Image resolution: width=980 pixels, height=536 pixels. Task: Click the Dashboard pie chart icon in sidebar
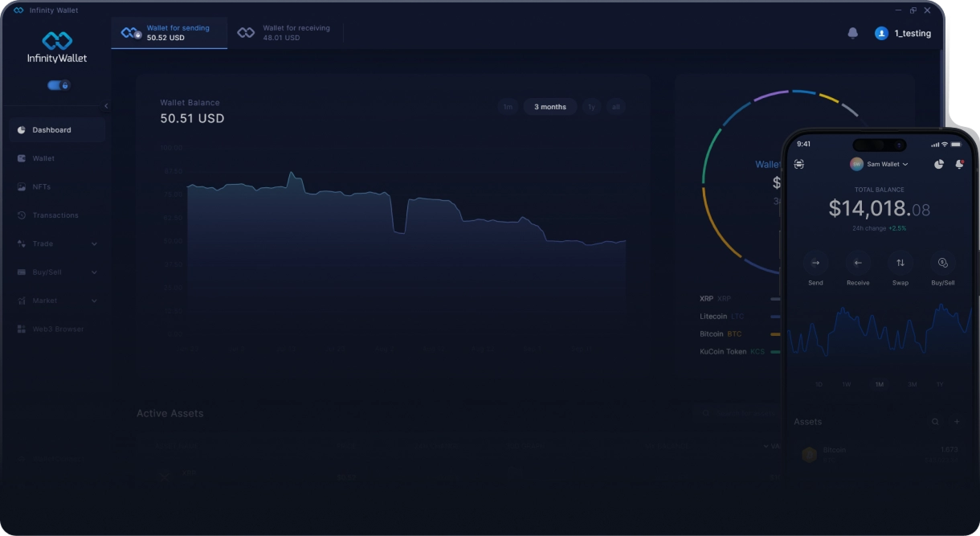coord(22,130)
